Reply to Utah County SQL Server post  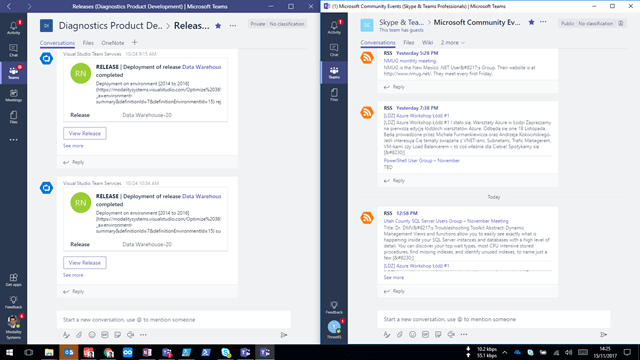pos(394,291)
